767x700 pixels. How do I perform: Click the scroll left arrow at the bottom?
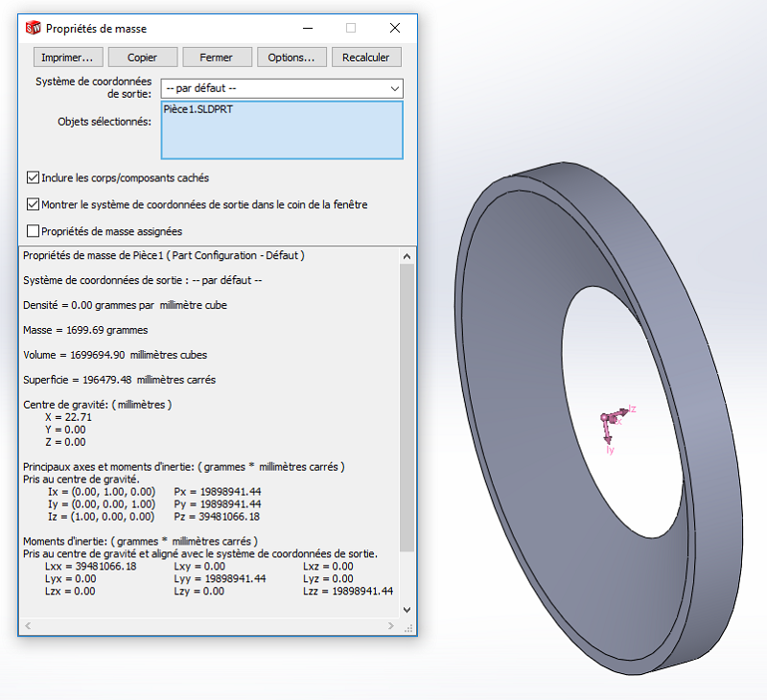(28, 625)
